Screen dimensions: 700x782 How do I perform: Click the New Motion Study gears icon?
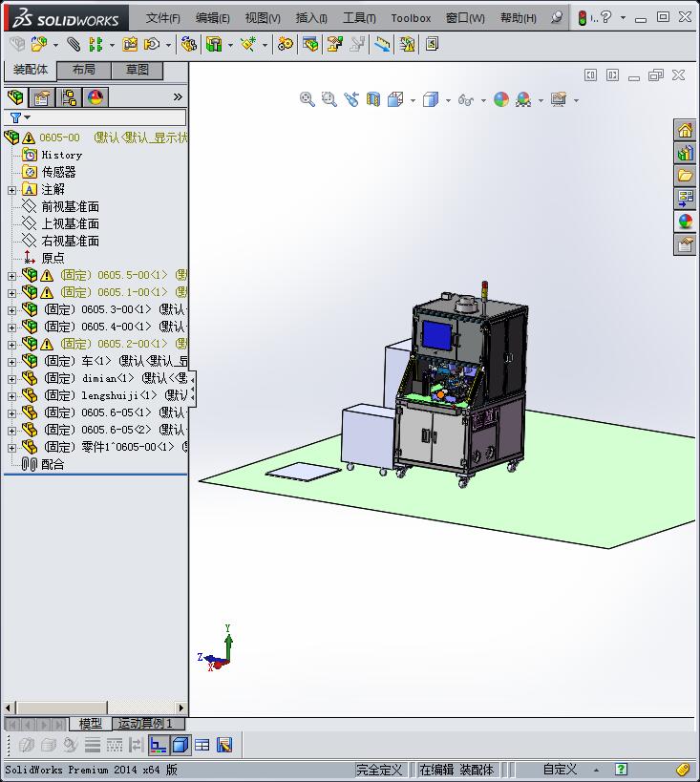(286, 44)
